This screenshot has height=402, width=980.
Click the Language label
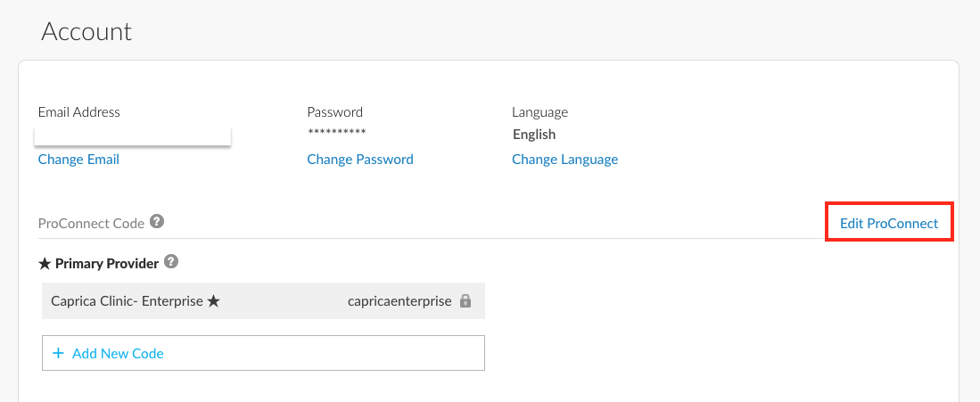(x=540, y=112)
